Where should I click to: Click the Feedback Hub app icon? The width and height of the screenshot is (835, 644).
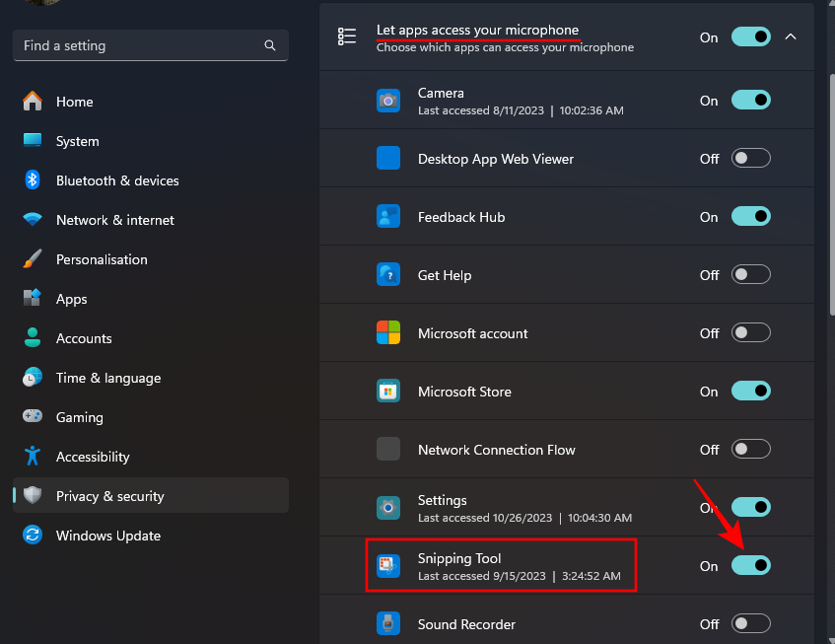click(388, 216)
